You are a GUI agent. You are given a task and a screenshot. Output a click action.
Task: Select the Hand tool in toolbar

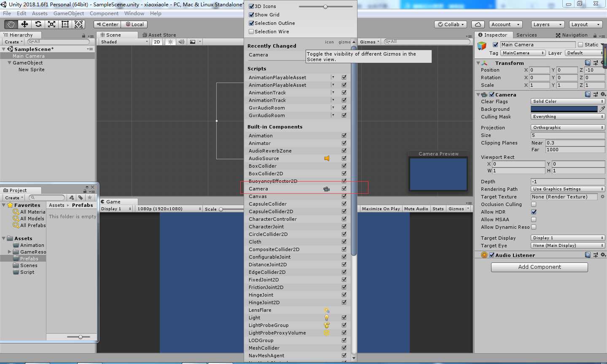click(x=11, y=24)
